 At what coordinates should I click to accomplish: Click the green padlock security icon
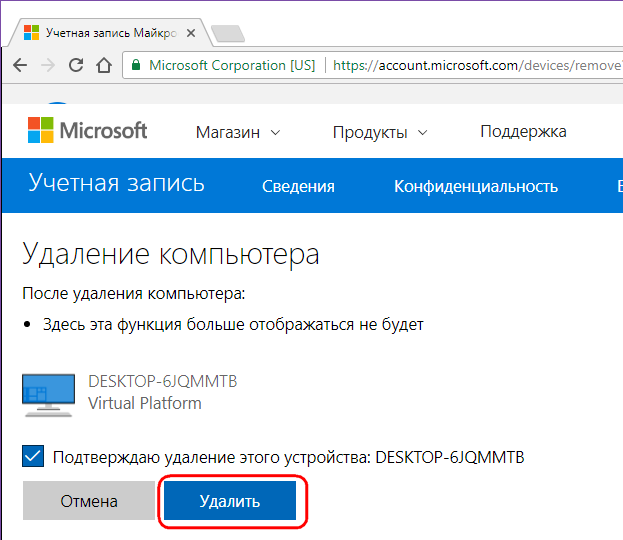click(136, 65)
